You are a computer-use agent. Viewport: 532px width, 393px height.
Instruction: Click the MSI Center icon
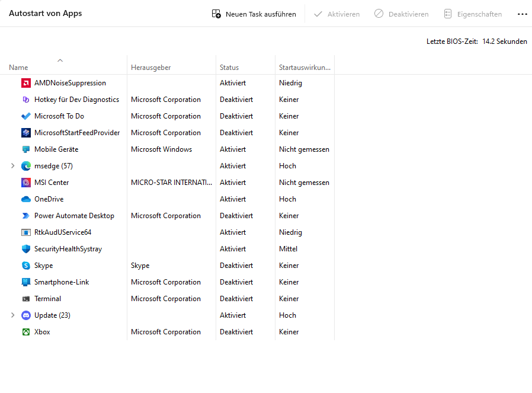[25, 183]
